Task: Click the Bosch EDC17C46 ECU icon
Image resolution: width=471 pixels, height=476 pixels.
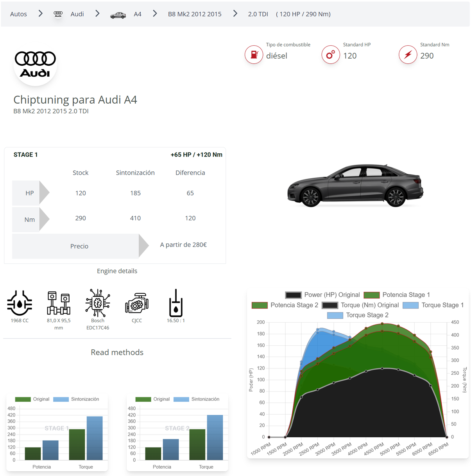Action: coord(98,303)
